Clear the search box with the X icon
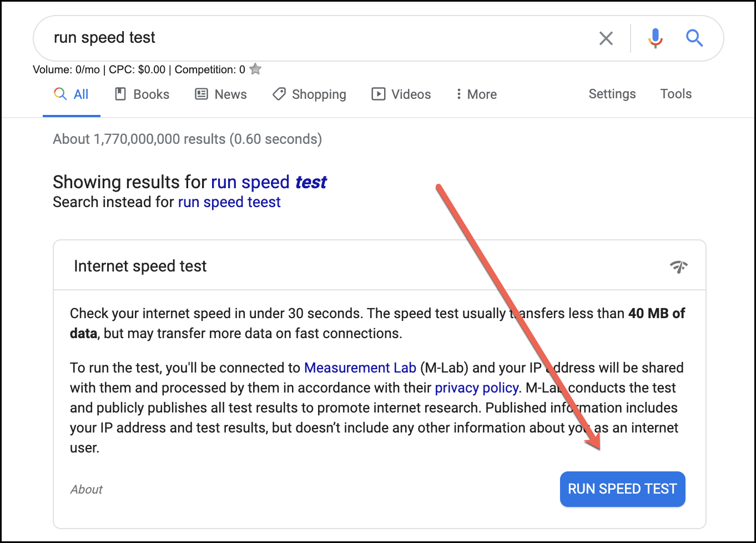Viewport: 756px width, 543px height. click(606, 38)
